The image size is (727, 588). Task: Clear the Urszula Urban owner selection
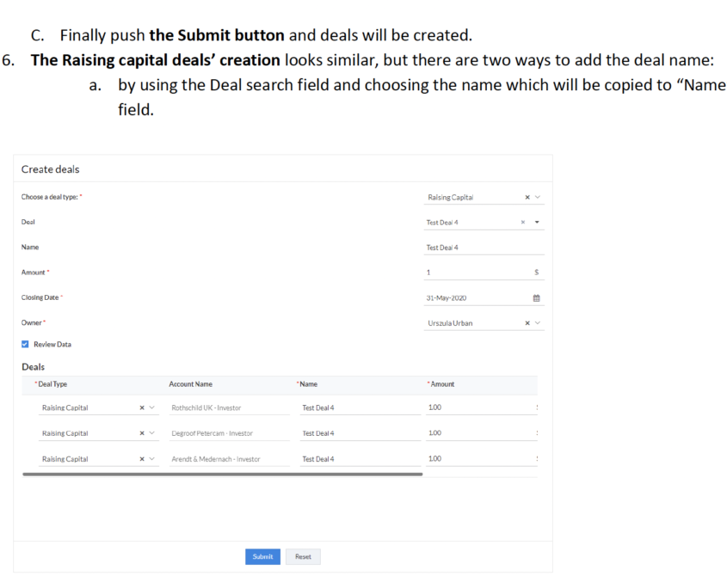tap(527, 323)
